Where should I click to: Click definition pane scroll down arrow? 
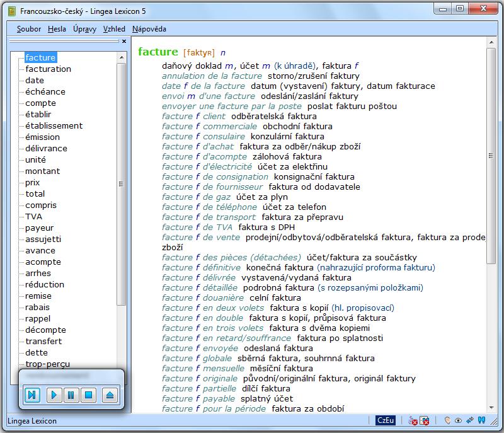tap(491, 408)
